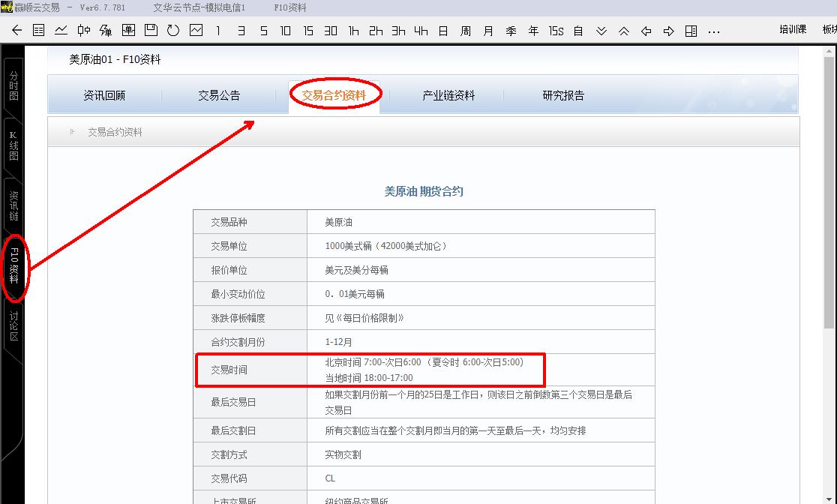The height and width of the screenshot is (504, 837).
Task: Toggle the split-panel layout icon
Action: [x=691, y=31]
